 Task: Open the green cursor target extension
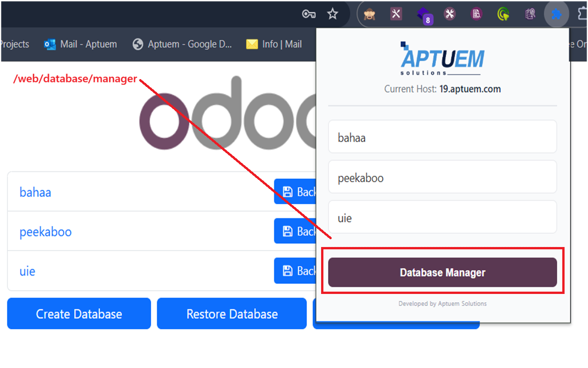pos(503,15)
